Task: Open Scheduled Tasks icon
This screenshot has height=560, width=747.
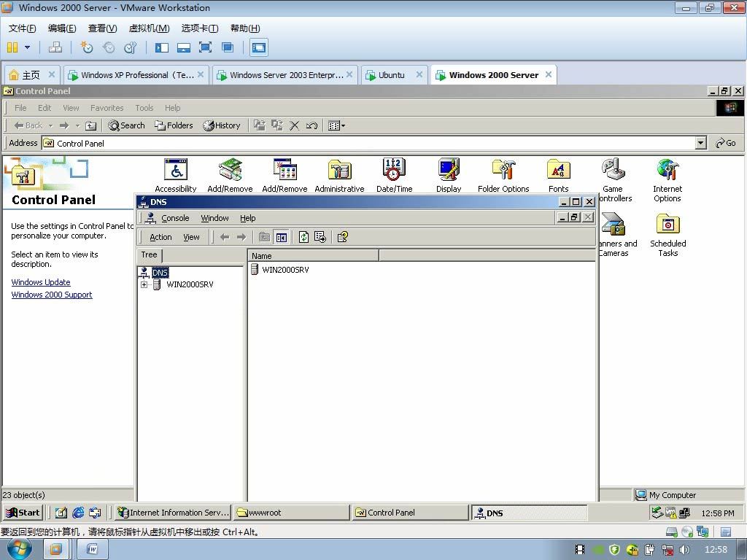Action: tap(668, 234)
